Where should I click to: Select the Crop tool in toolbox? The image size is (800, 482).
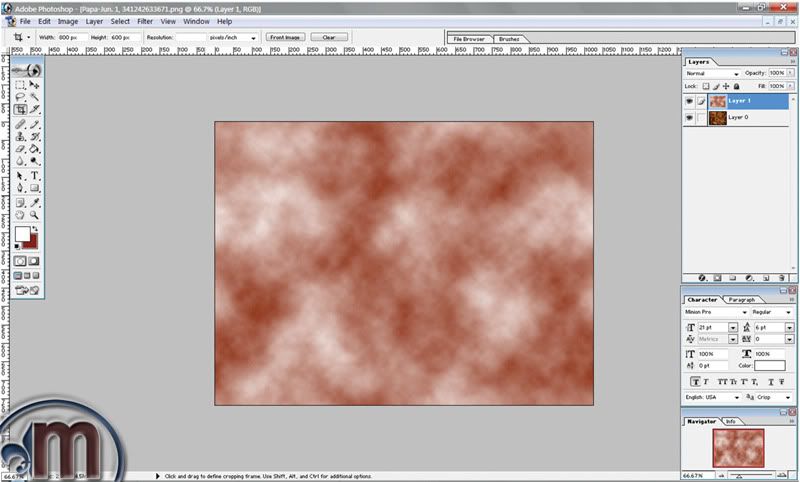[20, 109]
